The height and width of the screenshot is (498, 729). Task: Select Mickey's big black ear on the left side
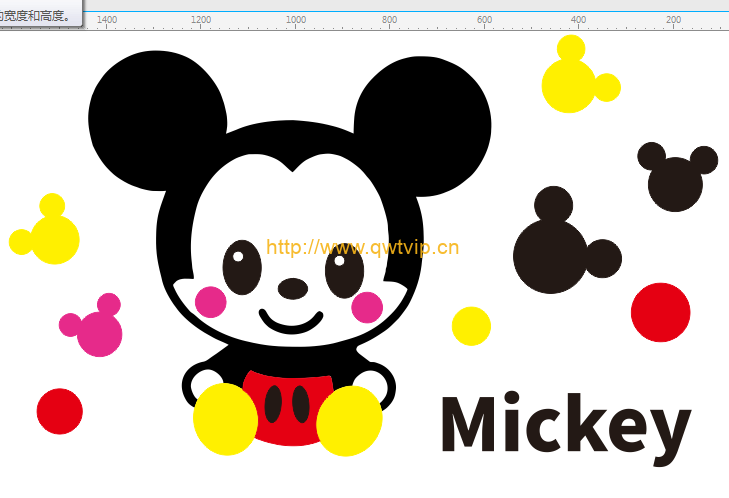coord(156,119)
